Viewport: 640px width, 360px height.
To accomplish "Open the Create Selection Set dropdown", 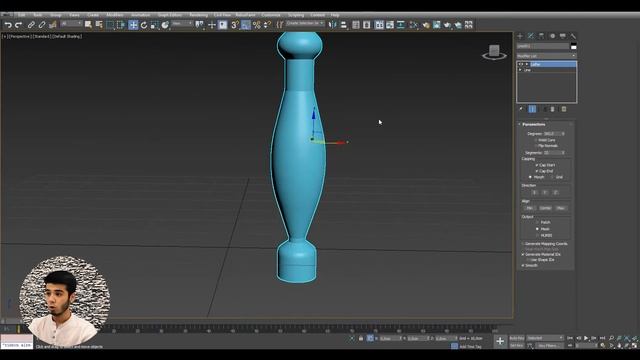I will tap(305, 24).
